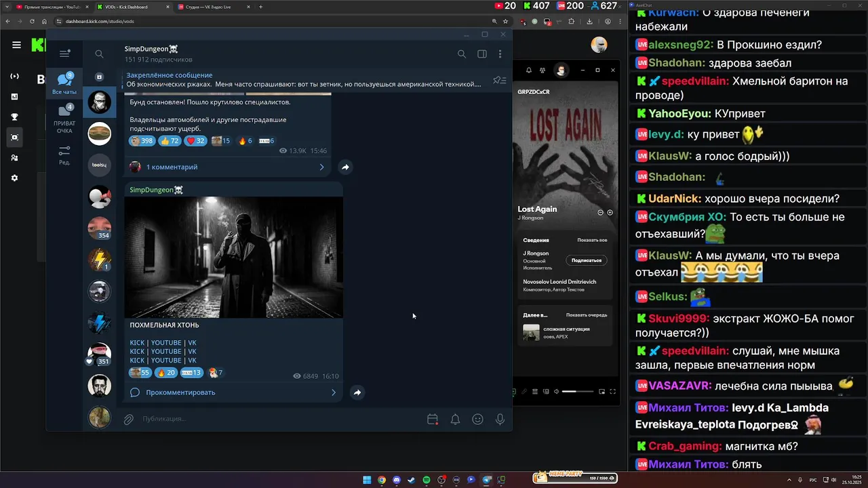Toggle Spotify fullscreen view icon

[612, 391]
